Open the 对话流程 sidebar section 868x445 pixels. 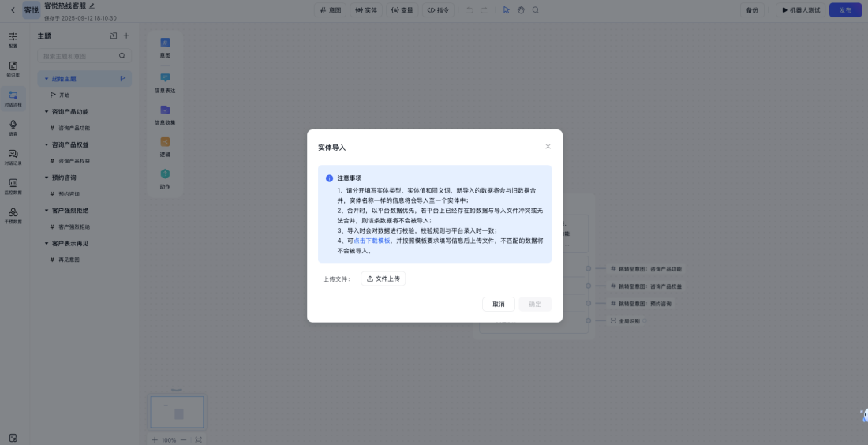13,99
